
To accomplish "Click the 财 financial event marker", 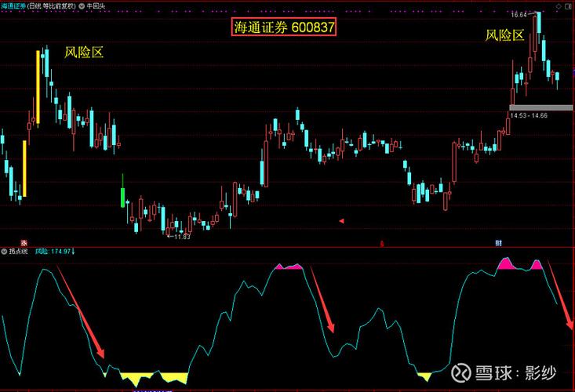I will coord(498,242).
